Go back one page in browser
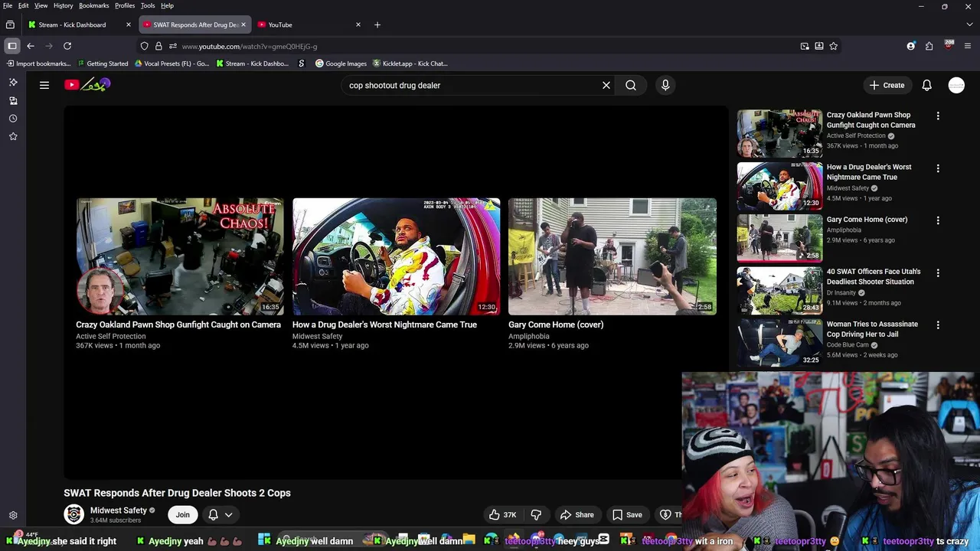 coord(31,46)
